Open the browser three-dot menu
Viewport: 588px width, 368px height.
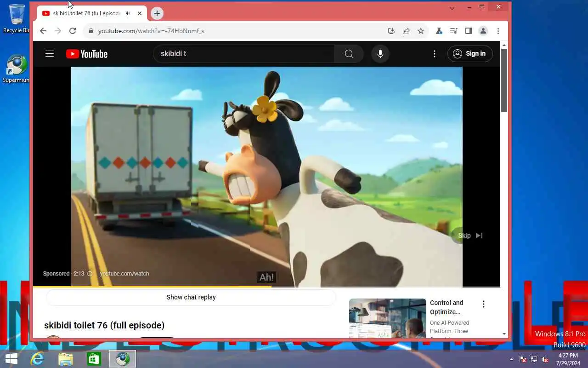(x=498, y=31)
